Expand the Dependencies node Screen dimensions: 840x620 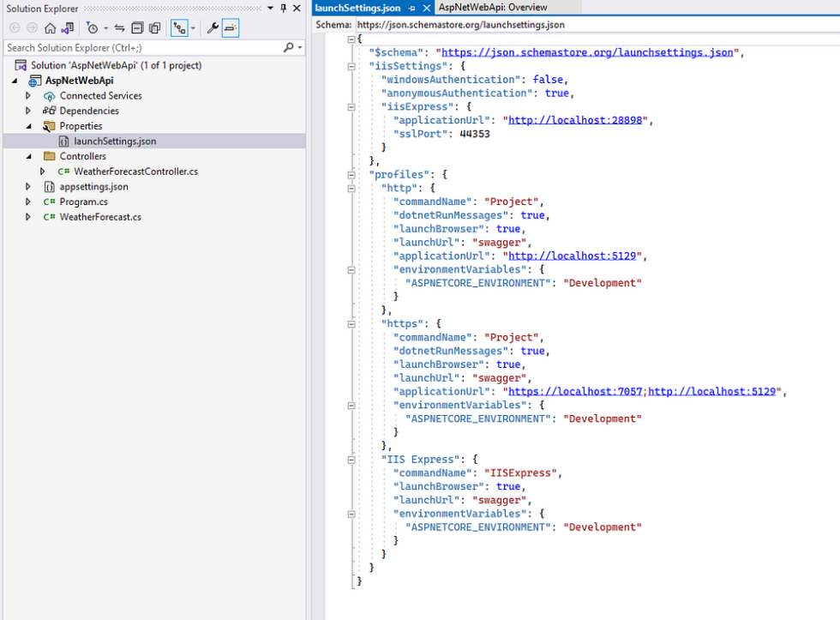point(28,111)
